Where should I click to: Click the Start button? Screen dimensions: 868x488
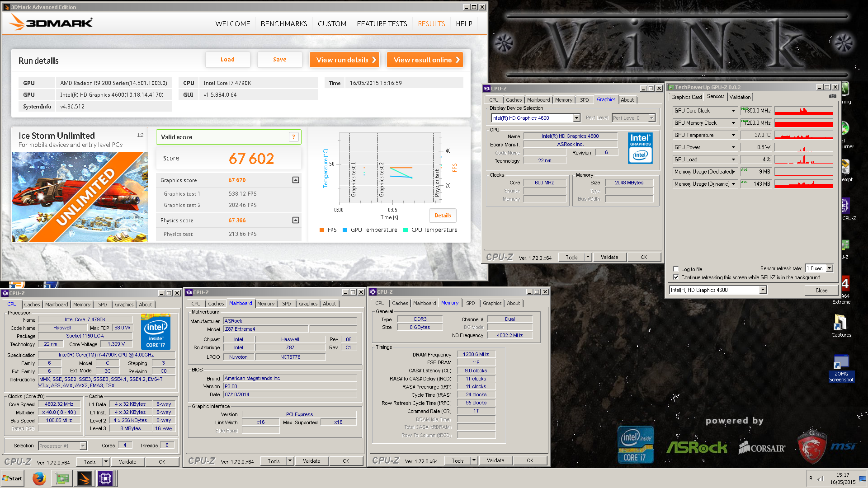[13, 478]
